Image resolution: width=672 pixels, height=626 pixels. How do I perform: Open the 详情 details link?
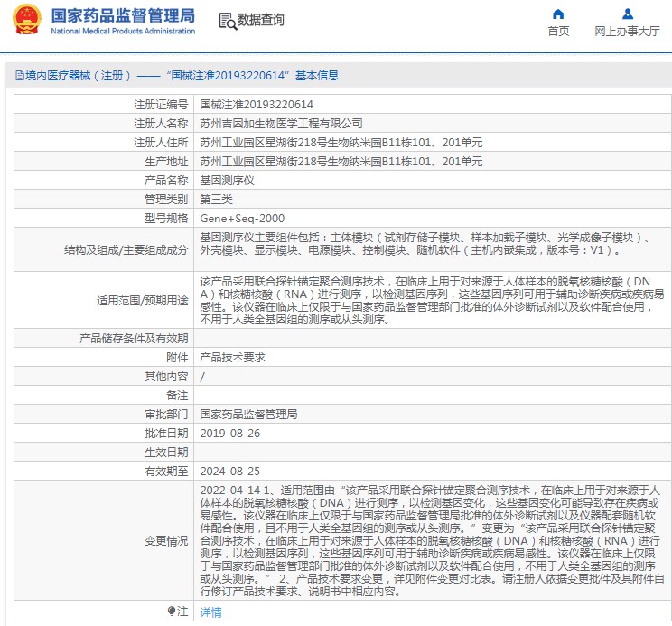210,612
